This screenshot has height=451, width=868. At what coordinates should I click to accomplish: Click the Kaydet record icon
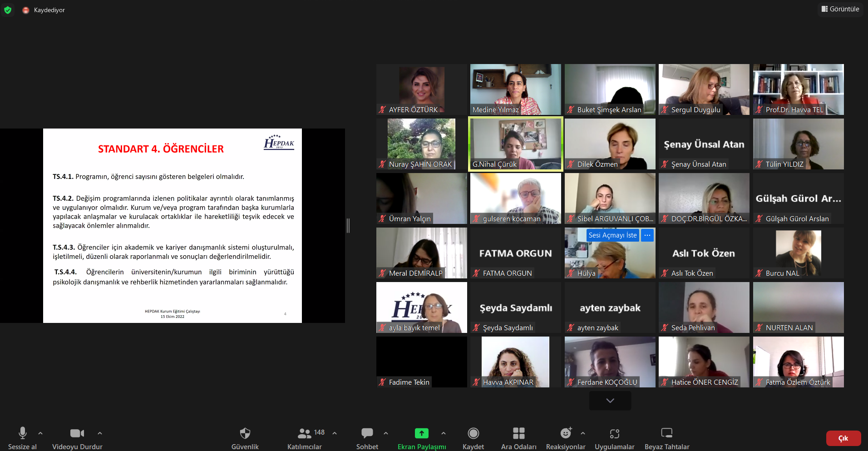473,433
